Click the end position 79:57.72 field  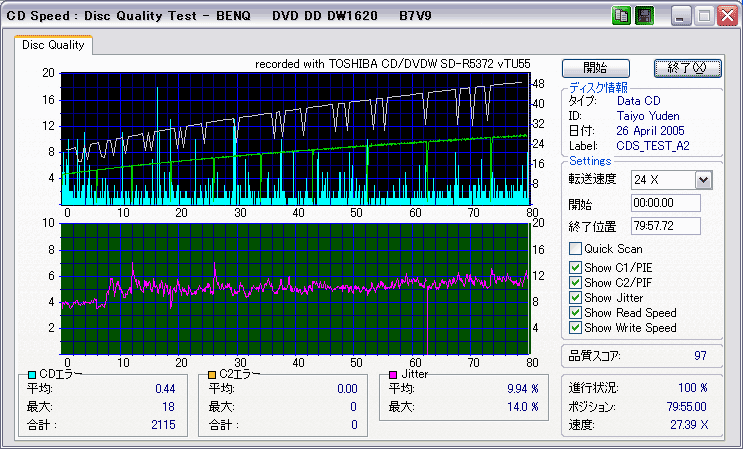tap(665, 226)
